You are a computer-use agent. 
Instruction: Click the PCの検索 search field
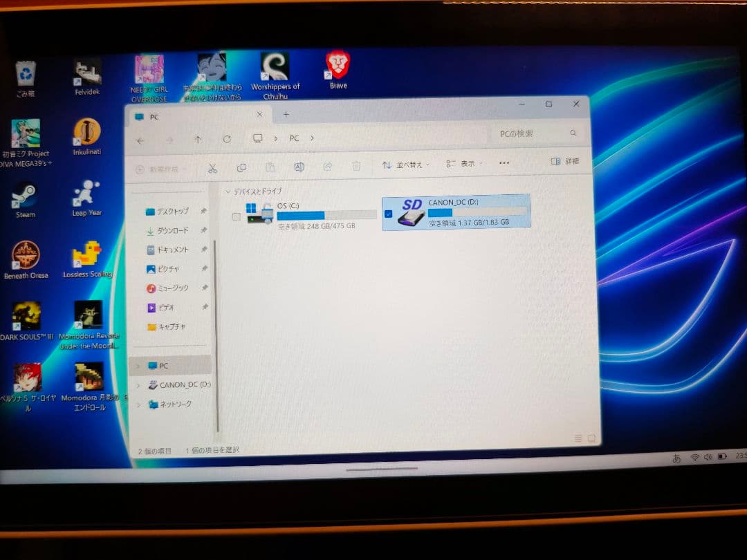point(529,134)
